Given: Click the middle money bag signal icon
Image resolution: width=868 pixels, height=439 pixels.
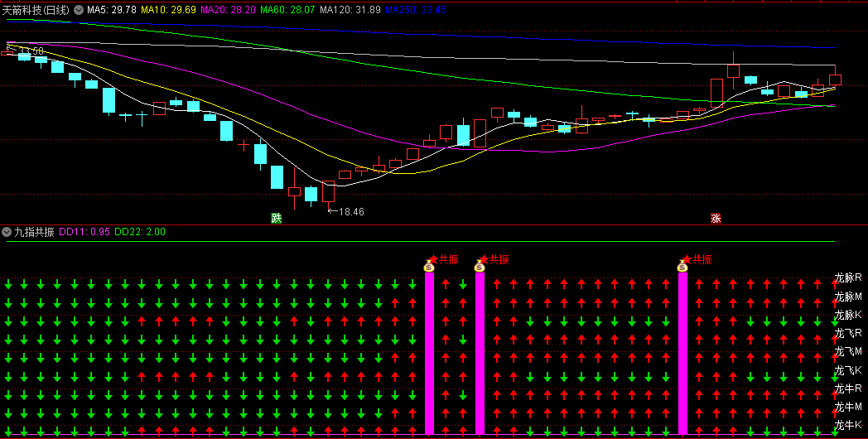Looking at the screenshot, I should point(480,266).
